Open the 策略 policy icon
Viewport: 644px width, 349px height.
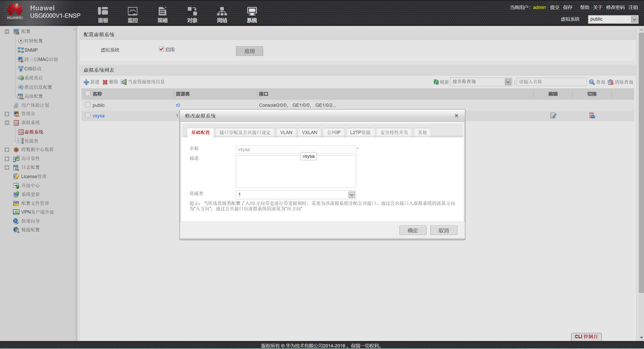click(x=162, y=12)
